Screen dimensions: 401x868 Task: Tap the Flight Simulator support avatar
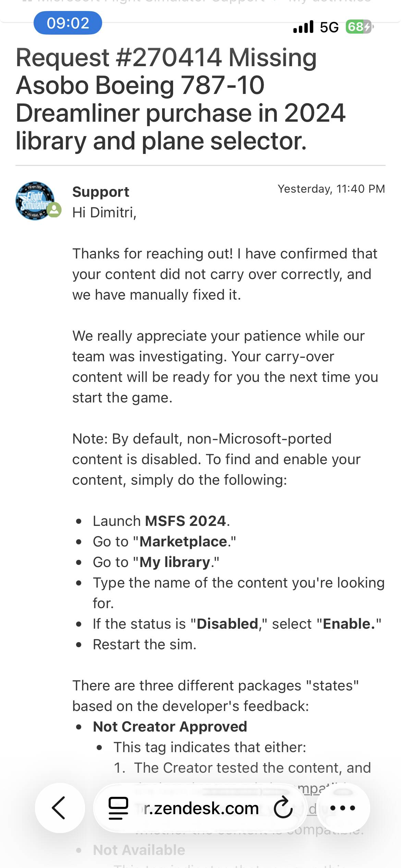pyautogui.click(x=35, y=201)
